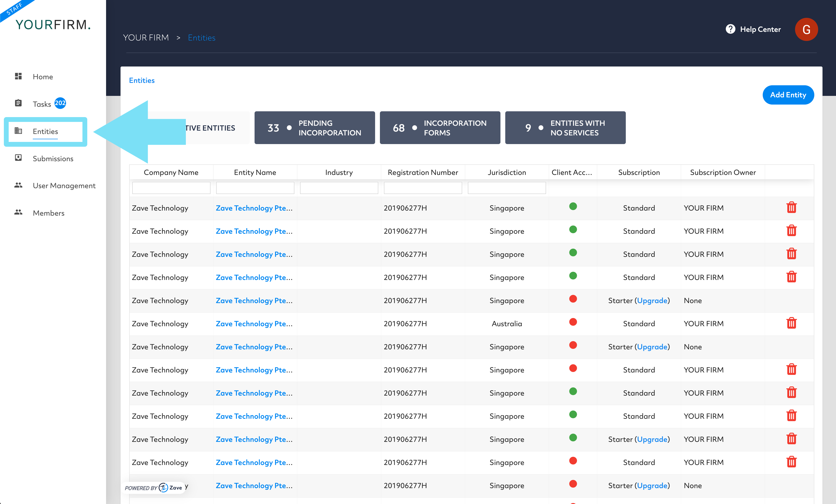Sort by the Subscription Owner column header
The height and width of the screenshot is (504, 836).
pos(723,172)
